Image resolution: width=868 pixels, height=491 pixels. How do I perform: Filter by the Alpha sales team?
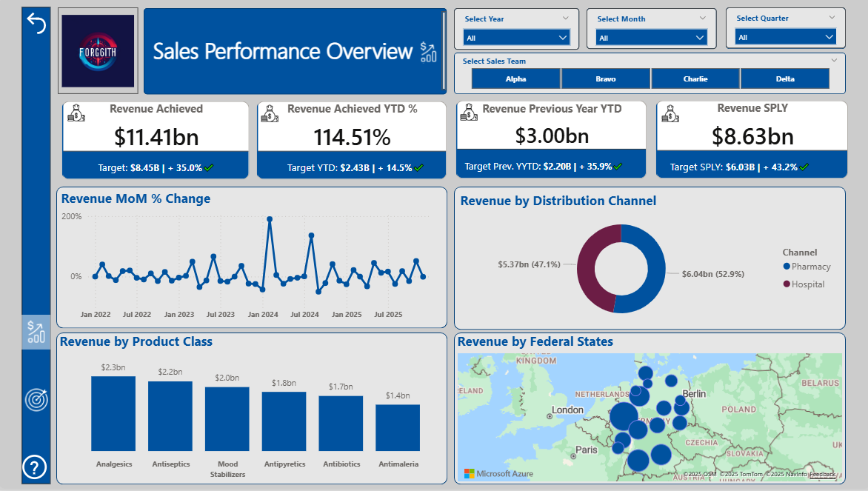516,79
